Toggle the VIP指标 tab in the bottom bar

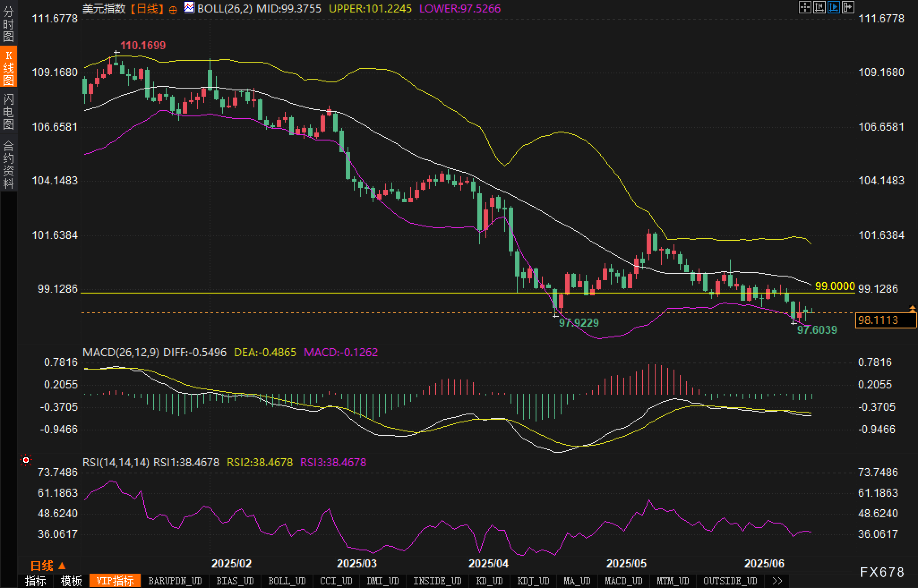pos(115,581)
